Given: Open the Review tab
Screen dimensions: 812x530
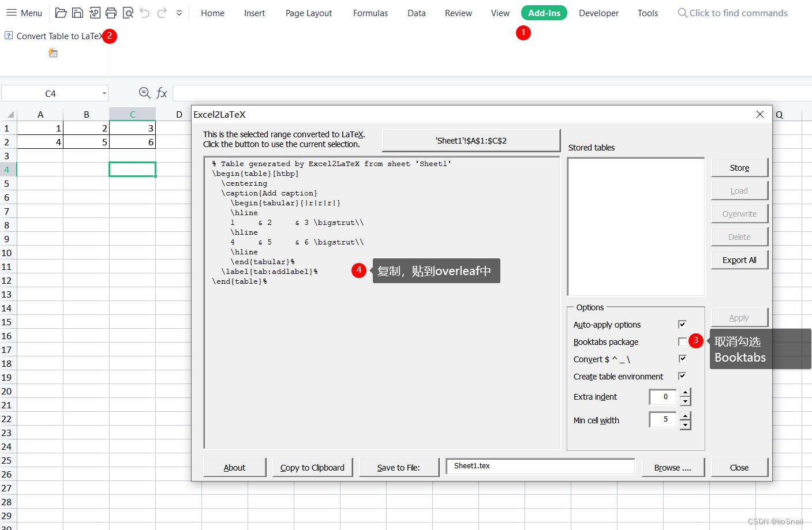Looking at the screenshot, I should click(458, 13).
